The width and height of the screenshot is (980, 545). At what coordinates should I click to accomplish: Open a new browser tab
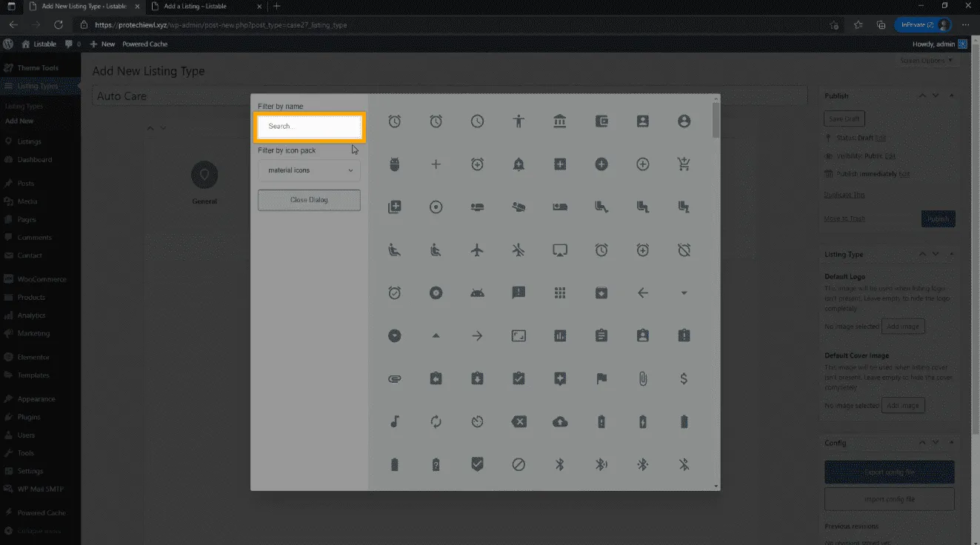click(x=277, y=6)
